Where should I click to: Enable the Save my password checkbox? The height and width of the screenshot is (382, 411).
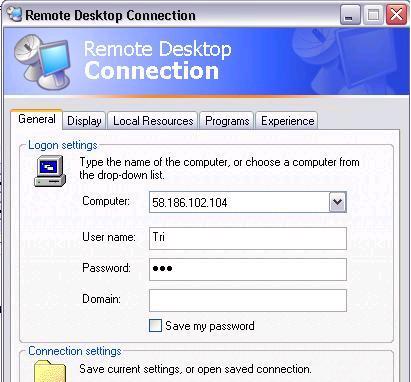pos(155,326)
